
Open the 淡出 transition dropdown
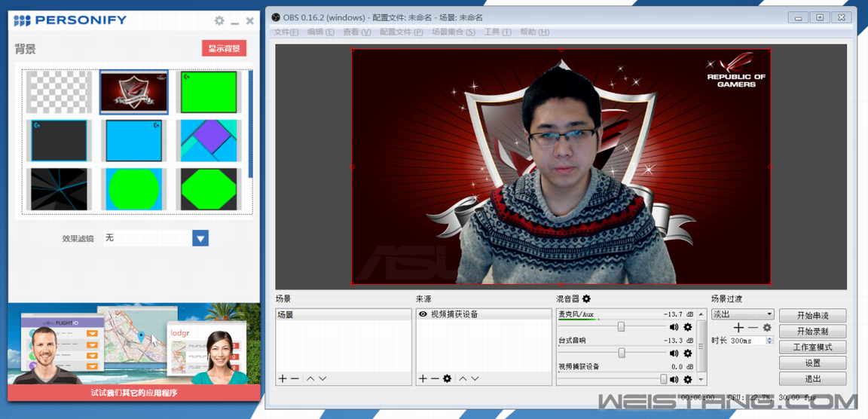[742, 314]
